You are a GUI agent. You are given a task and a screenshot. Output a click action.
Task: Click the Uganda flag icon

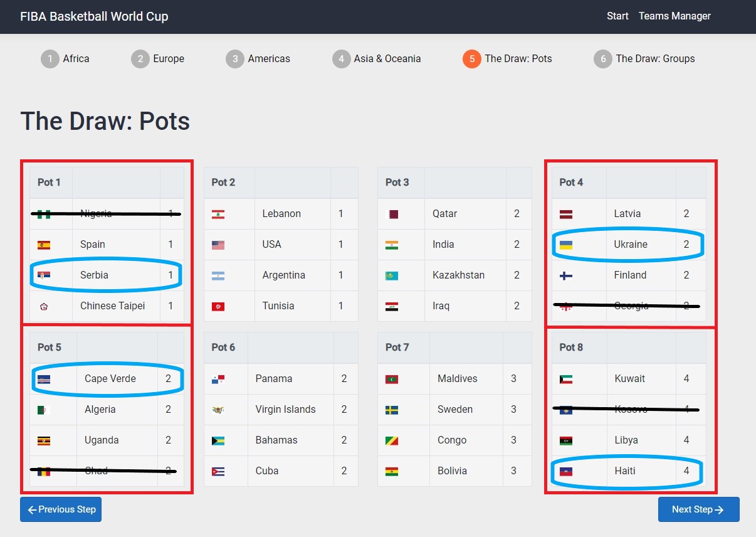point(44,440)
